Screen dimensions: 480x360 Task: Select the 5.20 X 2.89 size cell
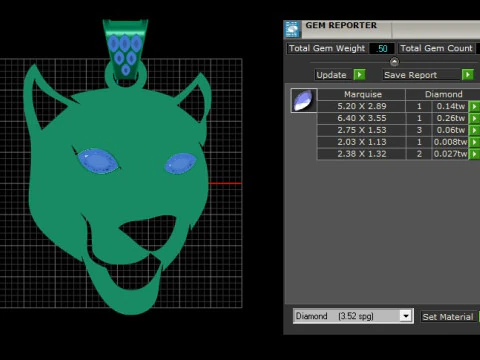coord(362,106)
